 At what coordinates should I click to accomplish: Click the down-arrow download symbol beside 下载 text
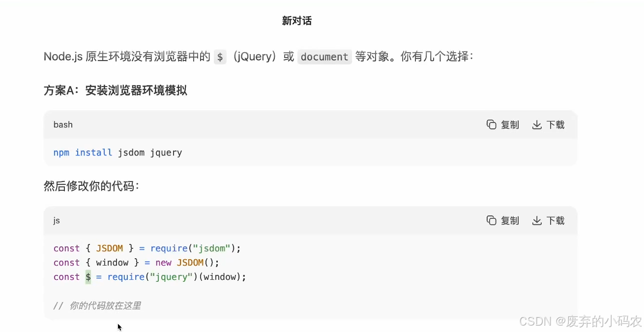[536, 124]
